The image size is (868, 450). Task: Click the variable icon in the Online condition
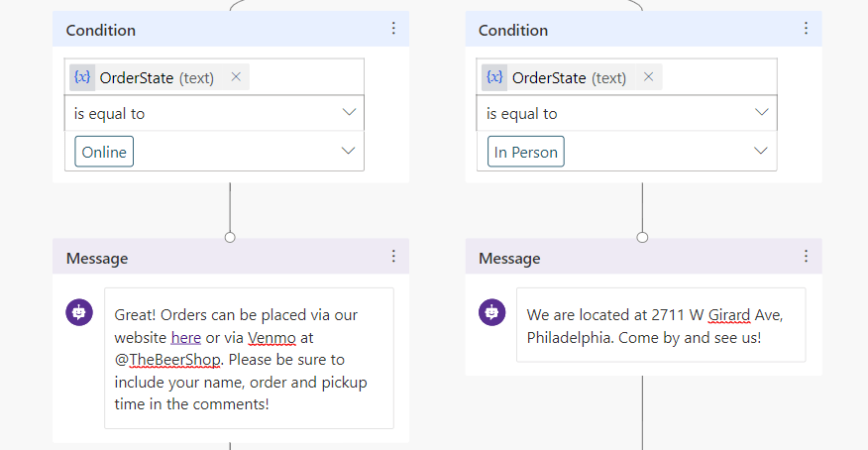[x=82, y=77]
